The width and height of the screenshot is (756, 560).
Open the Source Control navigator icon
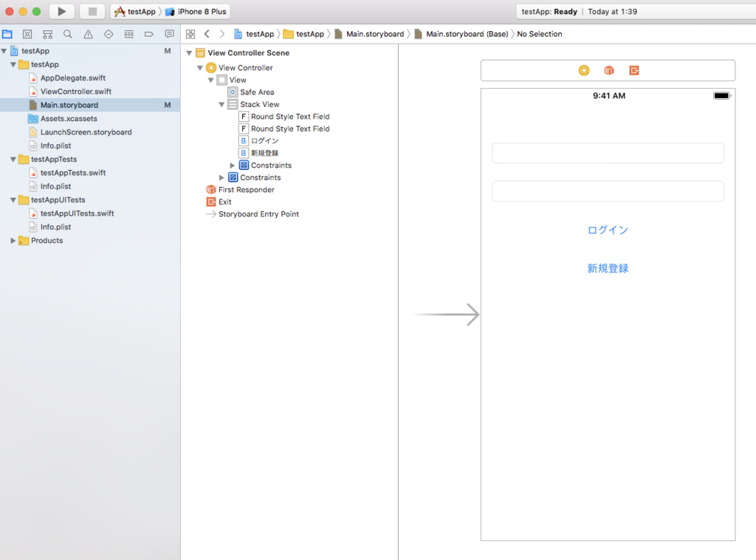(27, 34)
